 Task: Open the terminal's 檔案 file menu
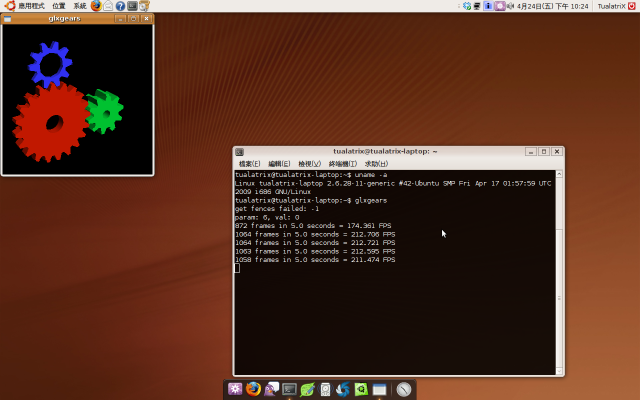pyautogui.click(x=249, y=164)
